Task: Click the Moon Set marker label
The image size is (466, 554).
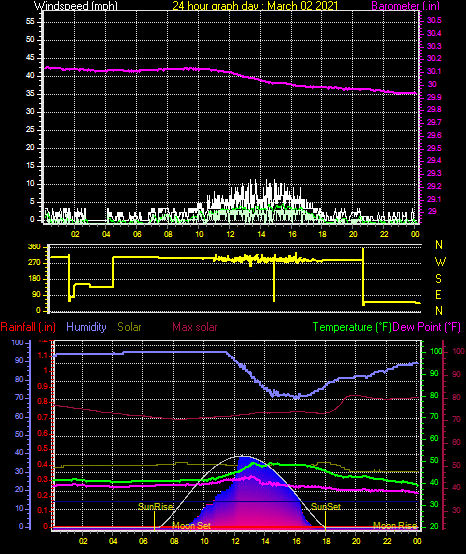Action: click(x=191, y=525)
